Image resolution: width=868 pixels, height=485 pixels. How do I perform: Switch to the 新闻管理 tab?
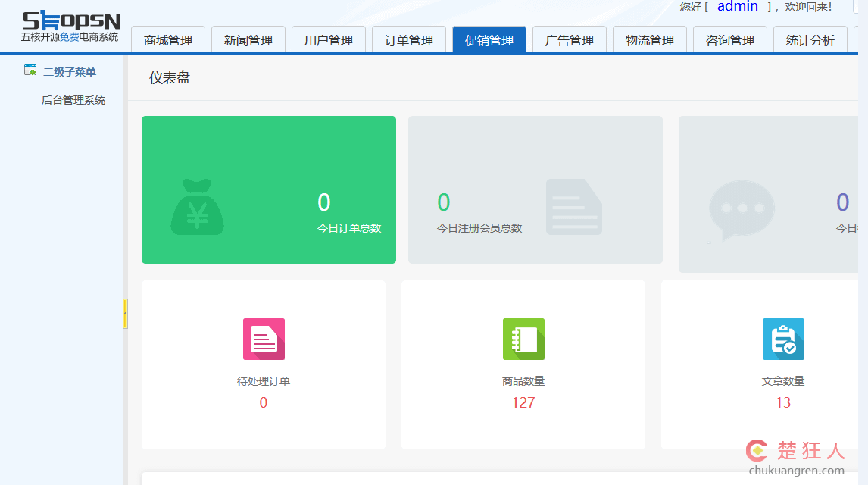pos(248,40)
